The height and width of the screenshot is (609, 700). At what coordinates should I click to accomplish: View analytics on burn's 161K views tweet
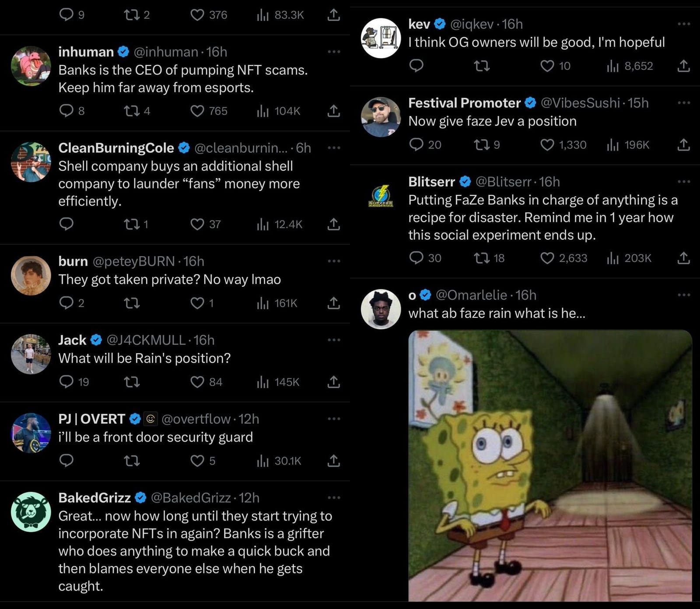262,303
